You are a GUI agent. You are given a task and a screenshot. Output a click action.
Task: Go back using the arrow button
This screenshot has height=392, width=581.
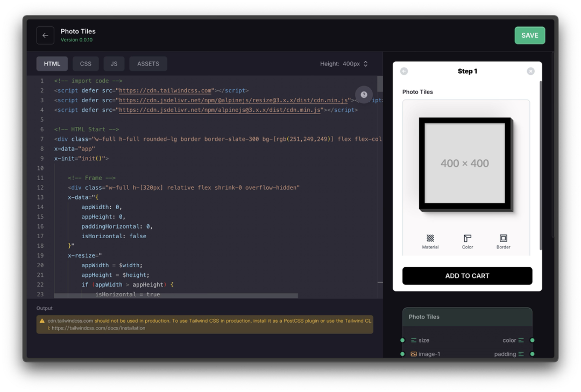coord(45,35)
